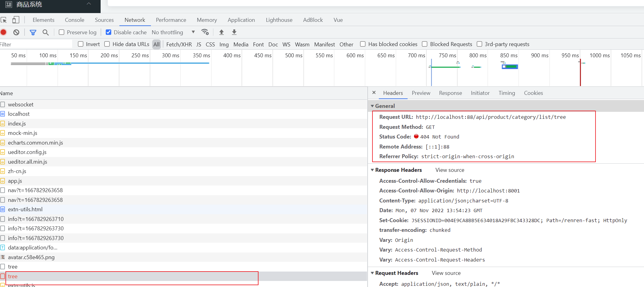644x287 pixels.
Task: Filter requests by Img type
Action: pos(224,44)
